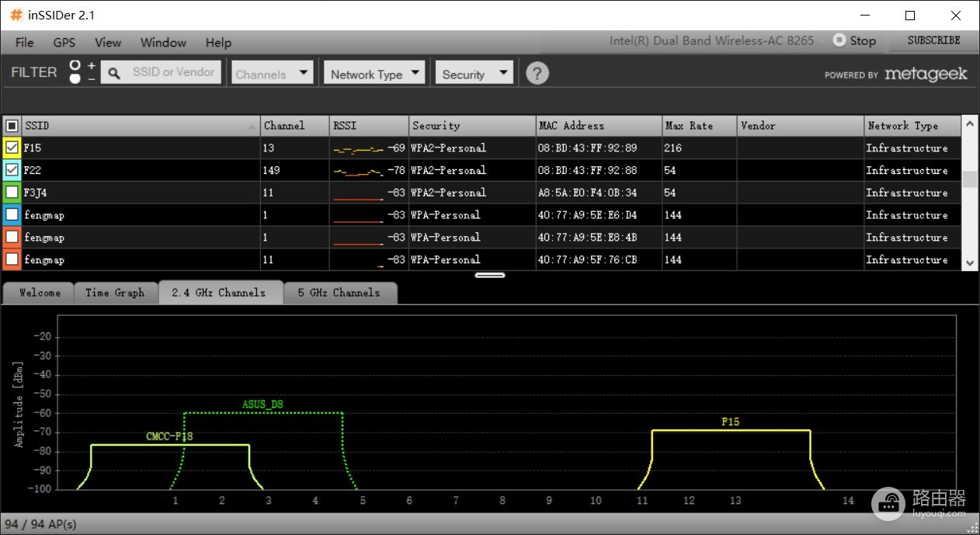Viewport: 980px width, 535px height.
Task: Click the SSID column sort arrow
Action: coord(252,126)
